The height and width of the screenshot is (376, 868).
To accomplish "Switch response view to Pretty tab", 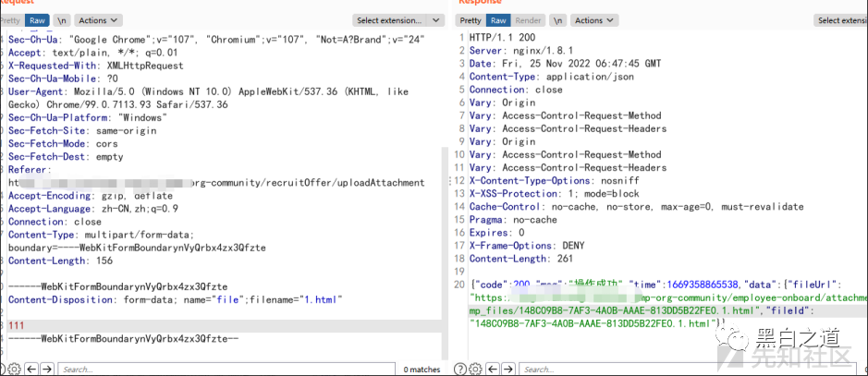I will click(471, 20).
